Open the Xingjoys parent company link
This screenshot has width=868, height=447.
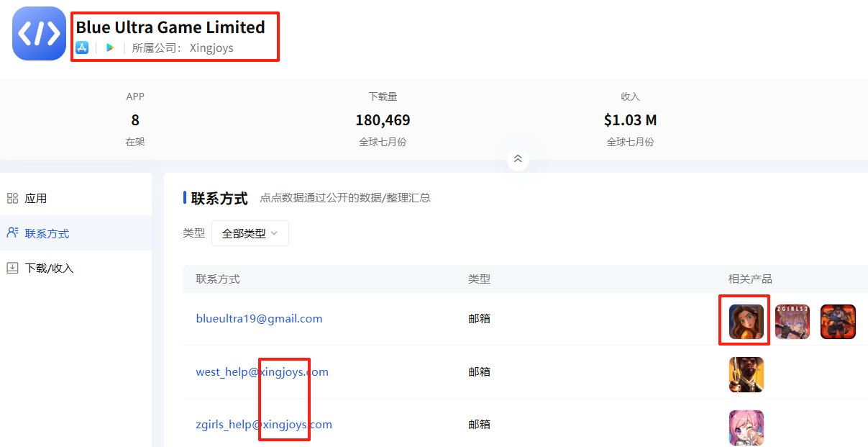(x=211, y=48)
